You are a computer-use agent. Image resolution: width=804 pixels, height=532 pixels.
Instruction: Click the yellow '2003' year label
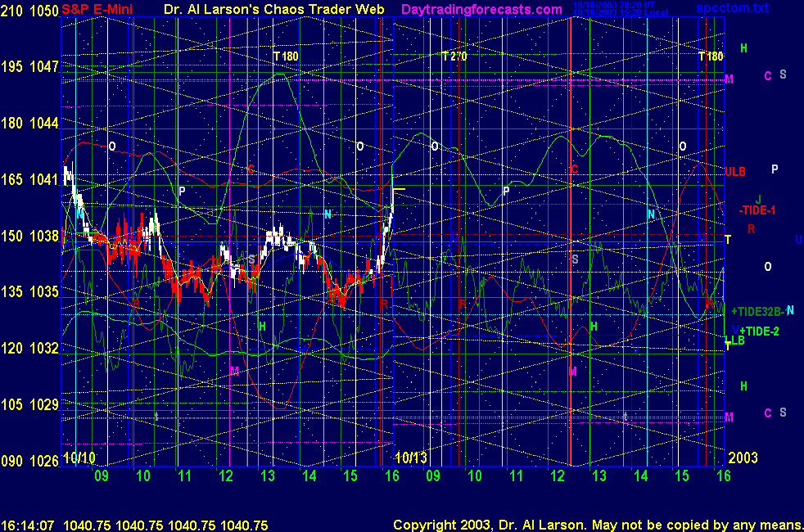743,458
